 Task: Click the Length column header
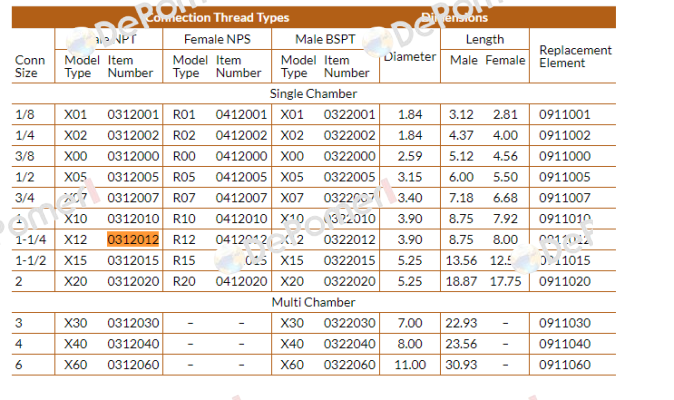pos(485,39)
